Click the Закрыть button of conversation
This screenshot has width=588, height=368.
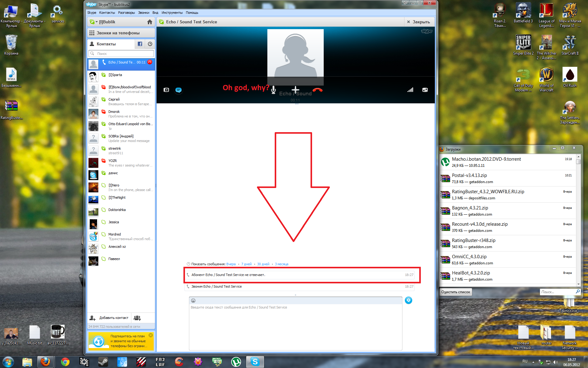pyautogui.click(x=419, y=22)
